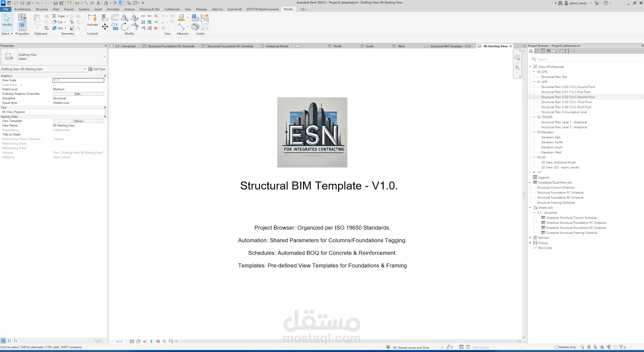Viewport: 644px width, 352px height.
Task: Toggle the Editable Only checkbox
Action: 556,347
